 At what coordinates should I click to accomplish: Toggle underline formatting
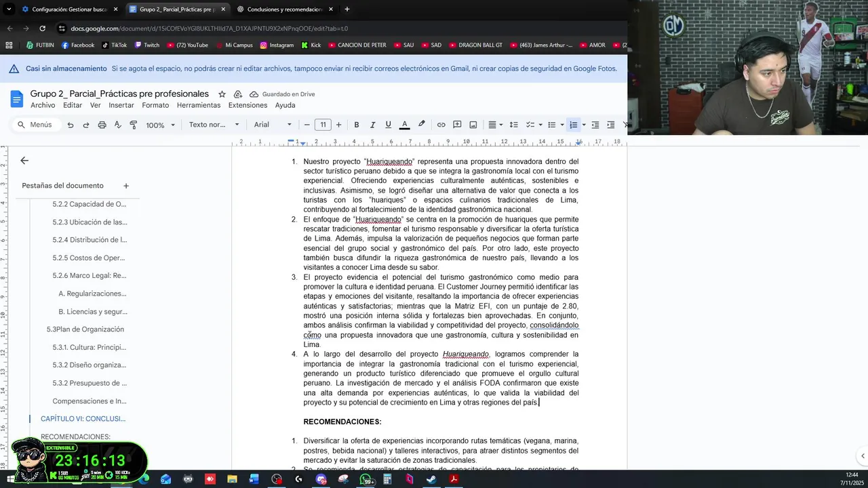(388, 125)
